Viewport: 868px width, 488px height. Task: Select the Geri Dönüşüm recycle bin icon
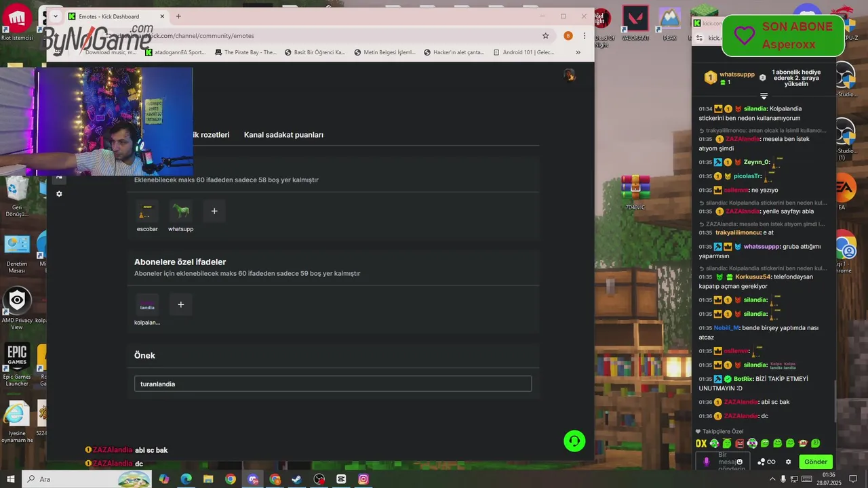pyautogui.click(x=17, y=197)
